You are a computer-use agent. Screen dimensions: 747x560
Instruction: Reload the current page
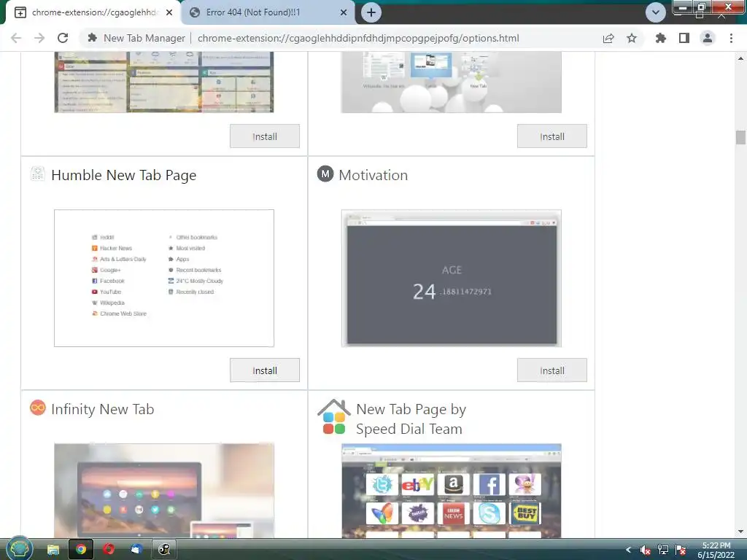pyautogui.click(x=63, y=38)
